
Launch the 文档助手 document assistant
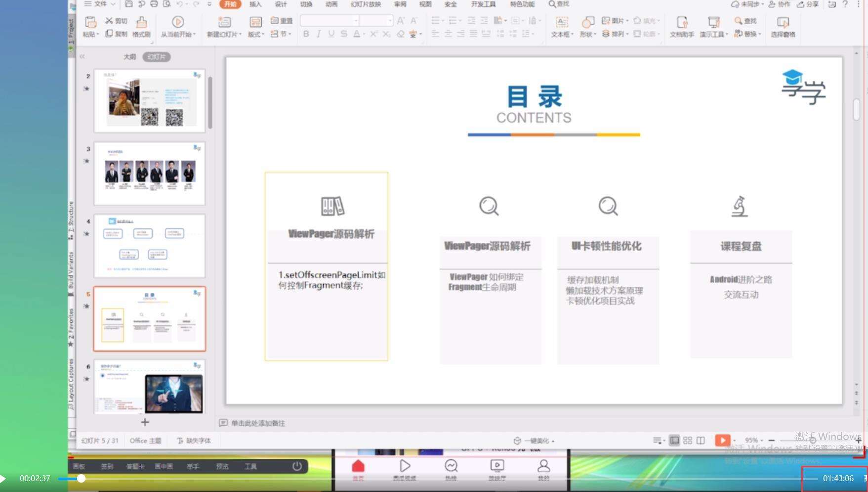point(682,27)
